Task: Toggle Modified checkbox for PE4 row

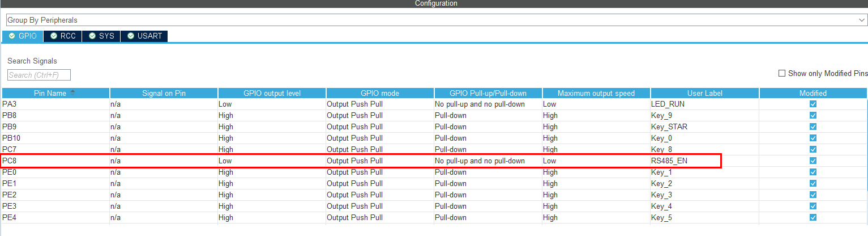Action: [813, 218]
